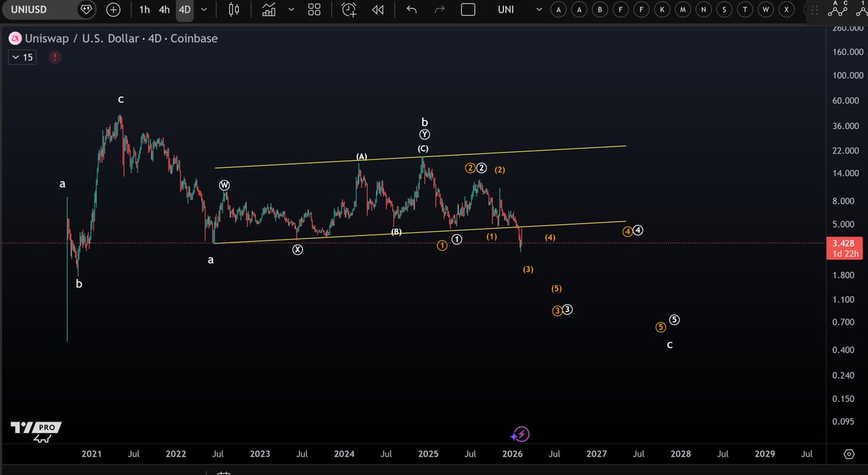The width and height of the screenshot is (868, 475).
Task: Click the Uniswap pink logo in the legend
Action: pyautogui.click(x=15, y=38)
